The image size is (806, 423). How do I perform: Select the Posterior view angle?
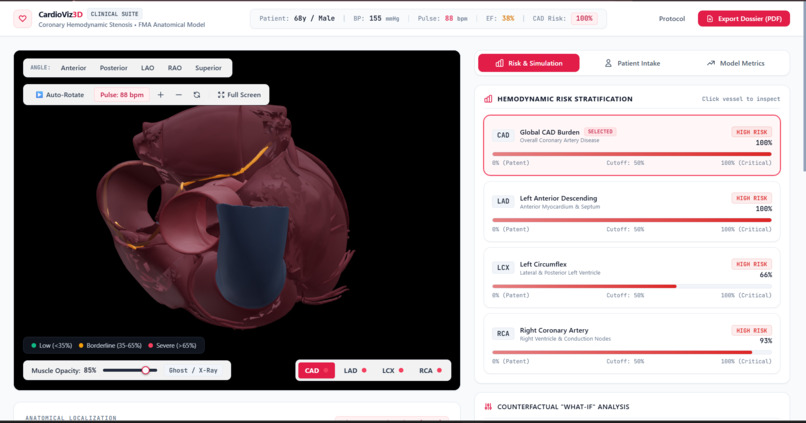(114, 68)
